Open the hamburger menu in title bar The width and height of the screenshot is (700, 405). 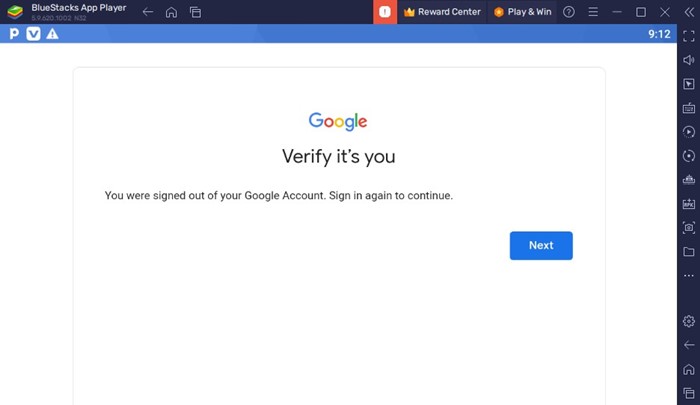(x=593, y=12)
